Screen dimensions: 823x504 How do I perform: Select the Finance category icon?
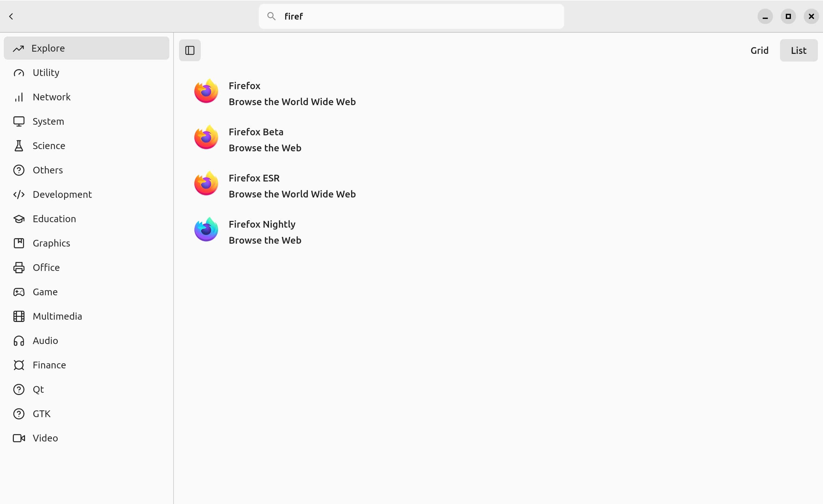click(x=19, y=365)
